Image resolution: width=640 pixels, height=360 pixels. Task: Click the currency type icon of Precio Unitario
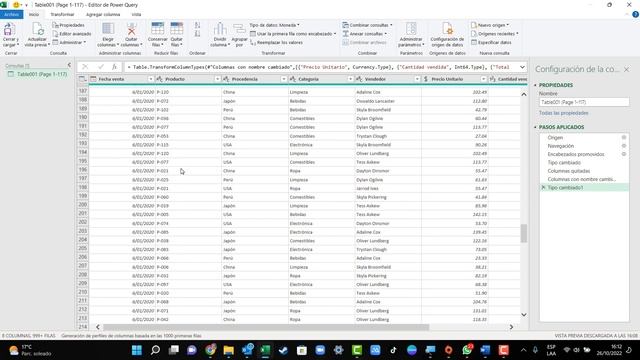[426, 79]
